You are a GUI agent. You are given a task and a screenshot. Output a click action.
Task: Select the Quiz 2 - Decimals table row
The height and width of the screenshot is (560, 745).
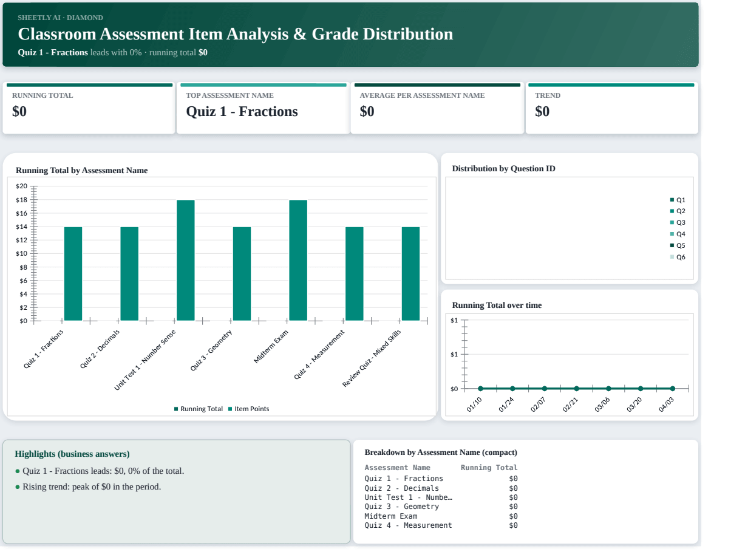(x=441, y=488)
